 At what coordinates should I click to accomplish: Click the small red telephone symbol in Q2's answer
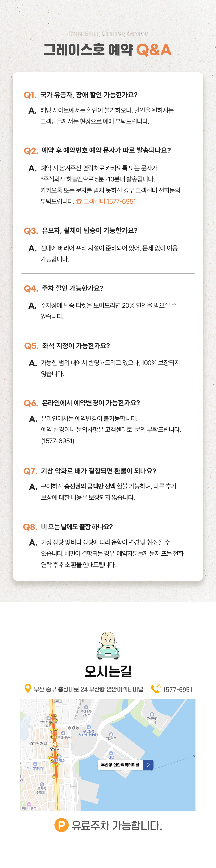79,202
